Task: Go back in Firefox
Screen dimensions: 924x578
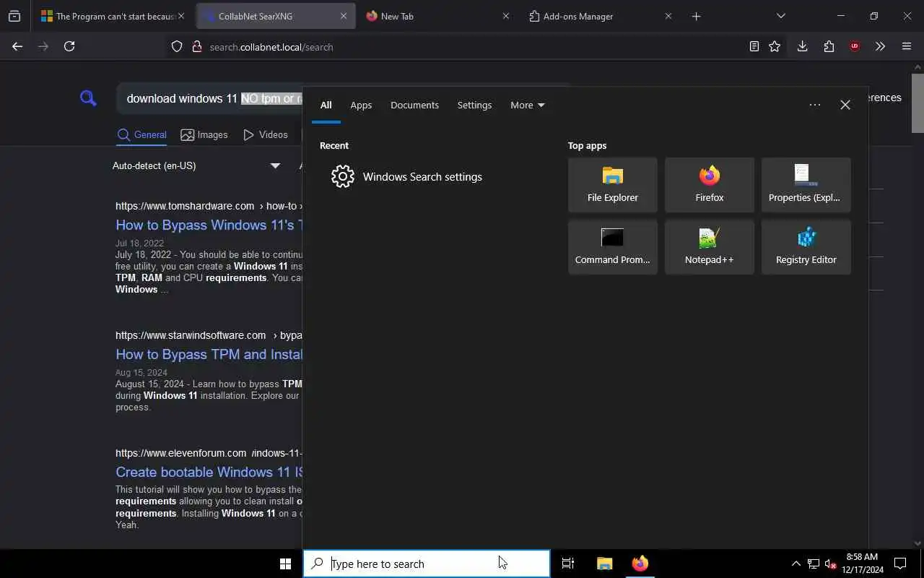Action: point(17,46)
